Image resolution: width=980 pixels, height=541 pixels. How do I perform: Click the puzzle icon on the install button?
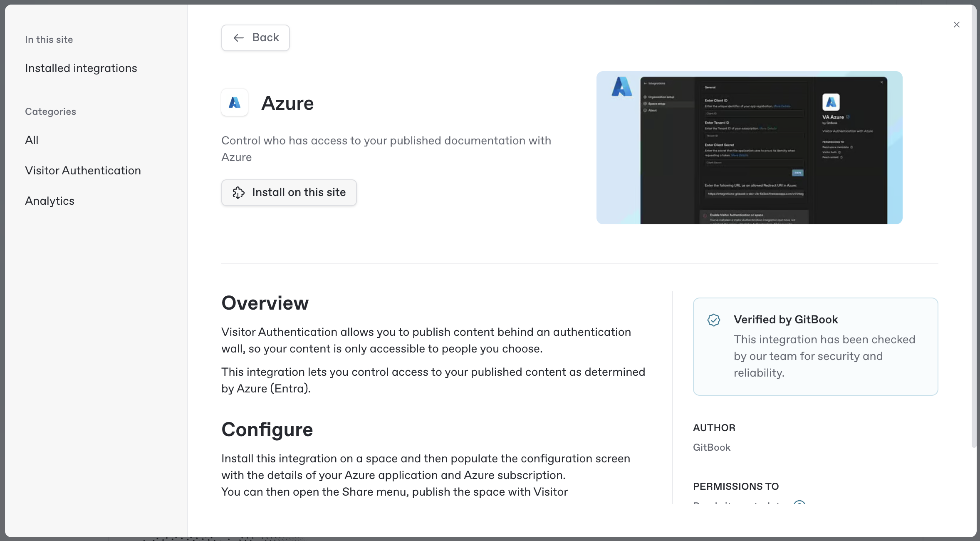[238, 193]
